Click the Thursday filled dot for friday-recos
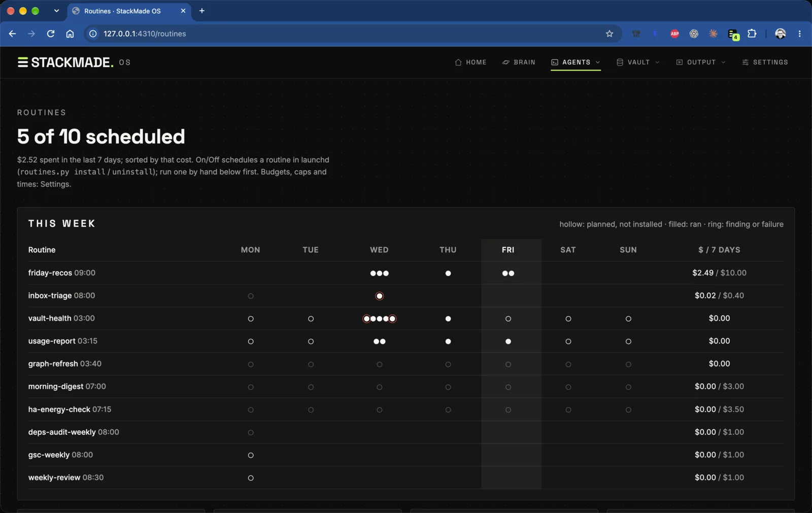Image resolution: width=812 pixels, height=513 pixels. (x=448, y=273)
